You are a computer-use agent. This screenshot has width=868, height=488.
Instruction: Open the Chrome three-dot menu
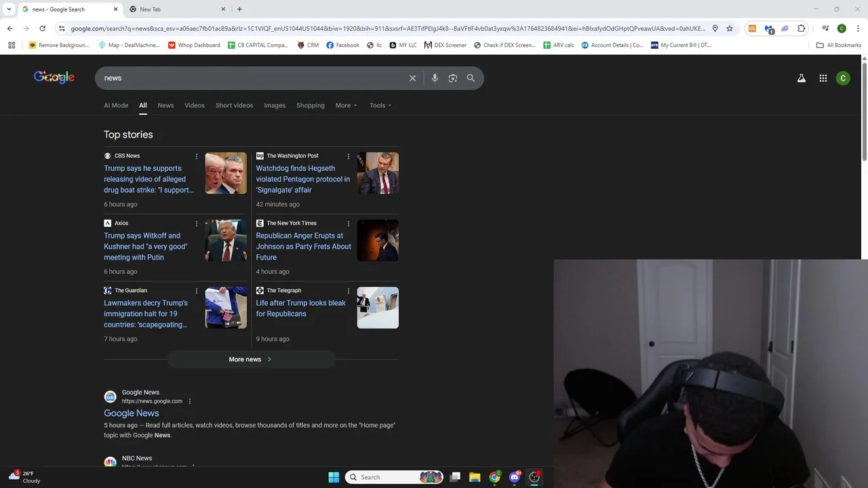[858, 28]
